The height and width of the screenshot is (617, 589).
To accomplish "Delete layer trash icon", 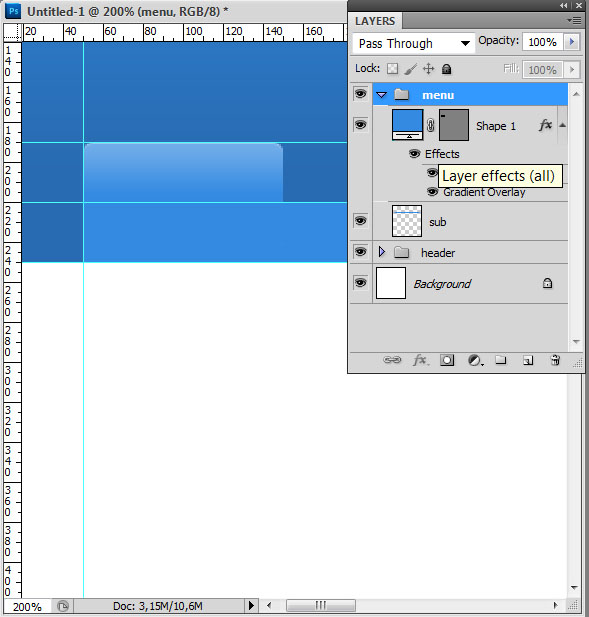I will (x=555, y=360).
